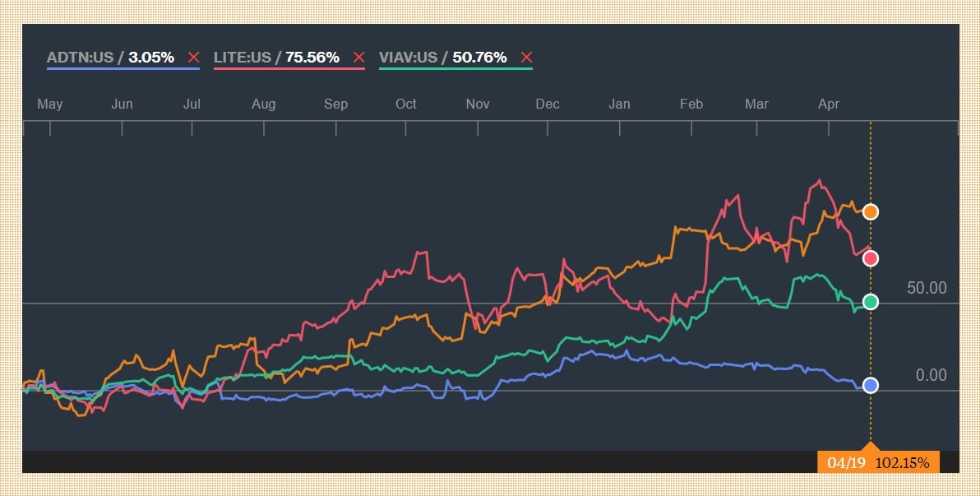The width and height of the screenshot is (980, 496).
Task: Select the Apr month label
Action: pos(828,104)
